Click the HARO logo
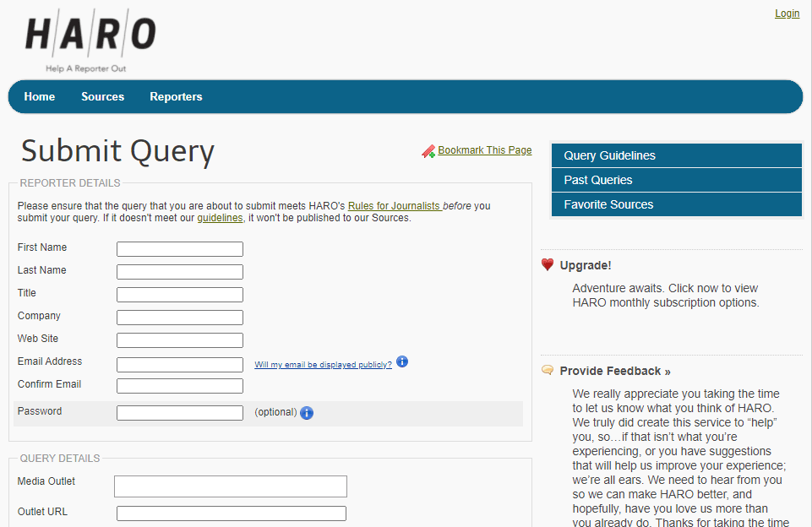812x527 pixels. click(90, 41)
